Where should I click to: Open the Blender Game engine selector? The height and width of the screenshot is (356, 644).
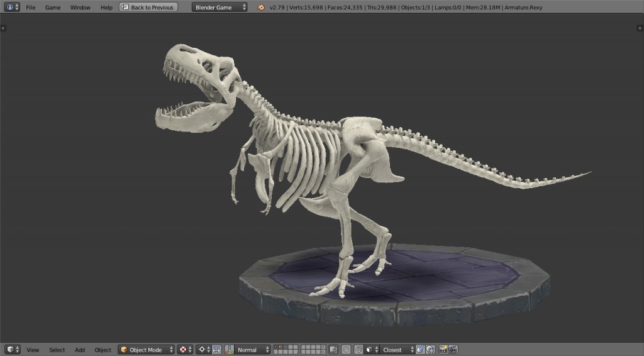pos(219,8)
